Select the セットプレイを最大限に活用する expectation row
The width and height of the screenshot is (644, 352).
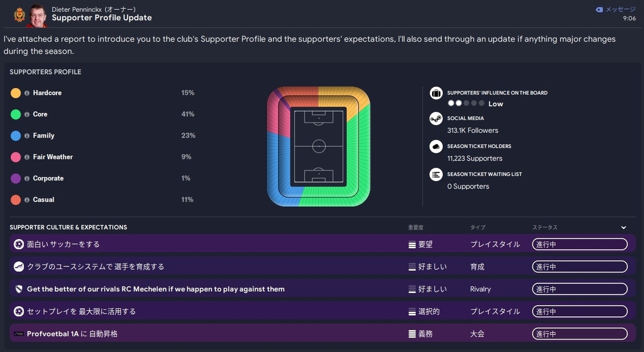tap(322, 311)
